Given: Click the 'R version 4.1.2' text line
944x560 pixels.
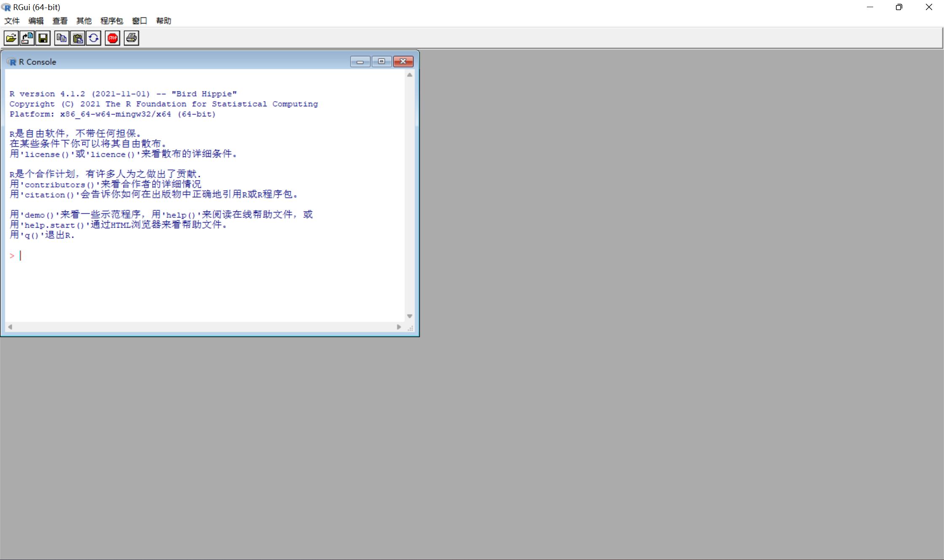Looking at the screenshot, I should [123, 94].
